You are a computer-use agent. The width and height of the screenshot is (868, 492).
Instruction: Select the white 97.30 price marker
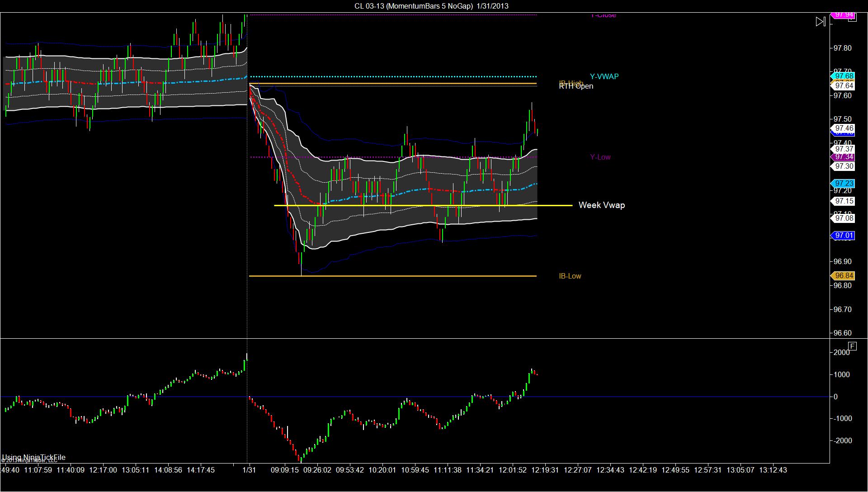click(843, 166)
